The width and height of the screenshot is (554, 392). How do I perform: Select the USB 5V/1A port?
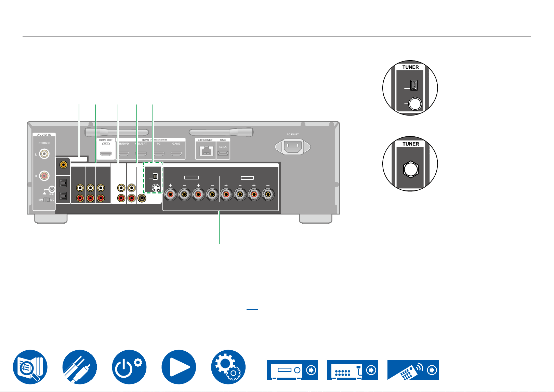pyautogui.click(x=223, y=153)
